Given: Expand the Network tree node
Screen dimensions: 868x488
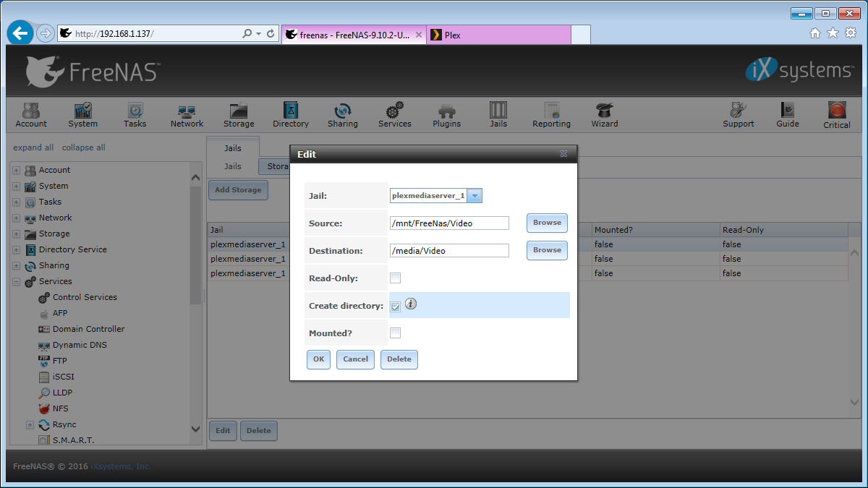Looking at the screenshot, I should coord(17,218).
